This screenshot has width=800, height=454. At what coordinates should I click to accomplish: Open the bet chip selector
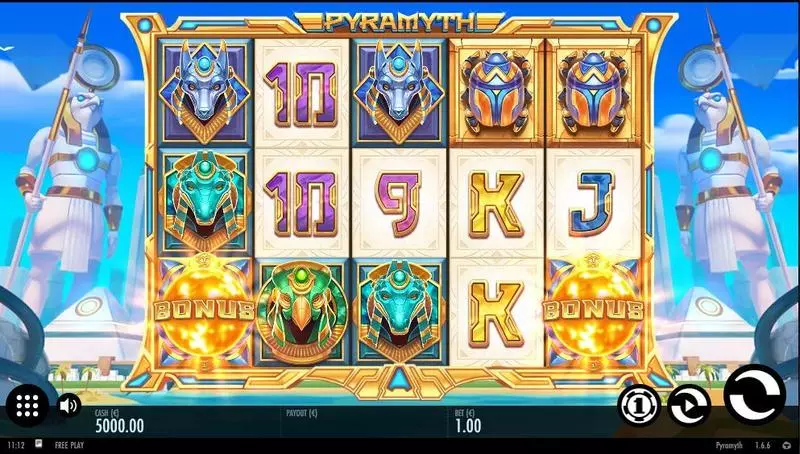pos(639,406)
